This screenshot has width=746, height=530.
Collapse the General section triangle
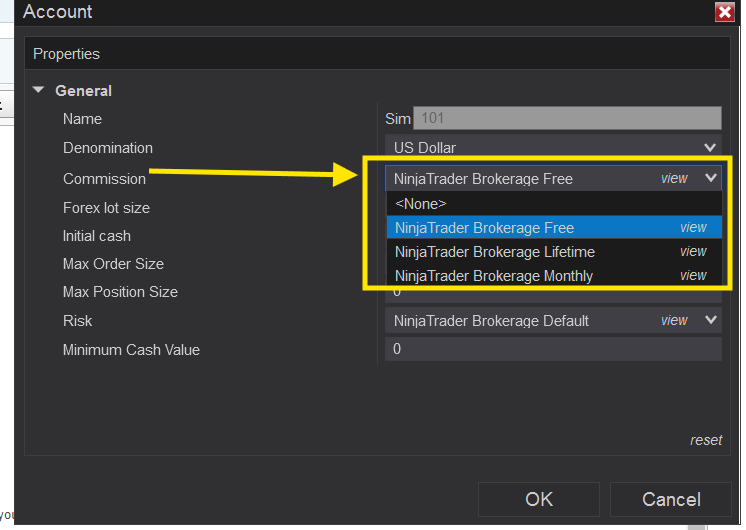point(39,90)
